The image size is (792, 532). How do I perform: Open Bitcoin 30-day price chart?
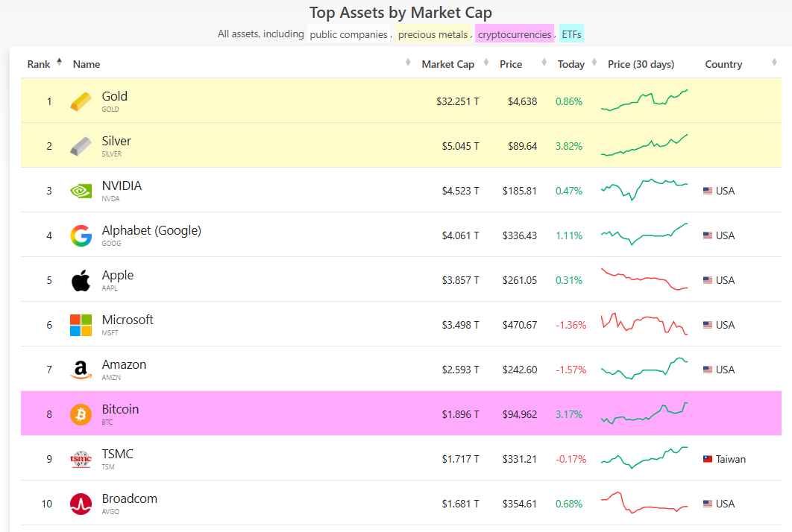[644, 414]
